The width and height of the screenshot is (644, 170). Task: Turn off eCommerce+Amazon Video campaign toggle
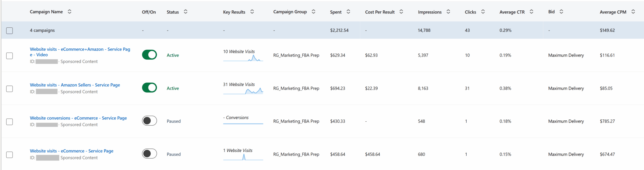point(149,55)
